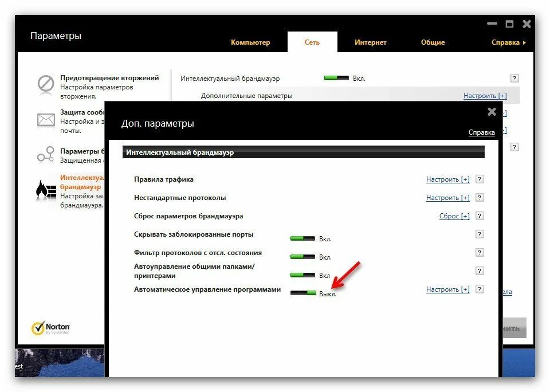Click the Дополнительные параметры row

click(345, 96)
